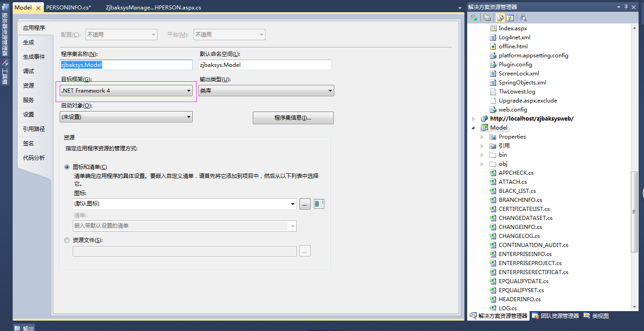Screen dimensions: 644x331
Task: Collapse the Model project node
Action: click(x=474, y=127)
